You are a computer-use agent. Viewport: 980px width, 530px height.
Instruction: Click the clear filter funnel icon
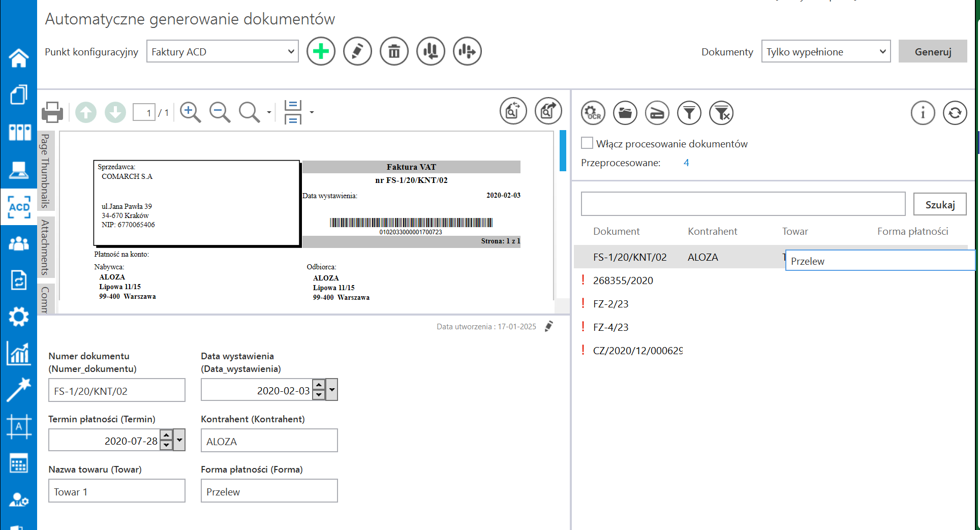coord(721,113)
